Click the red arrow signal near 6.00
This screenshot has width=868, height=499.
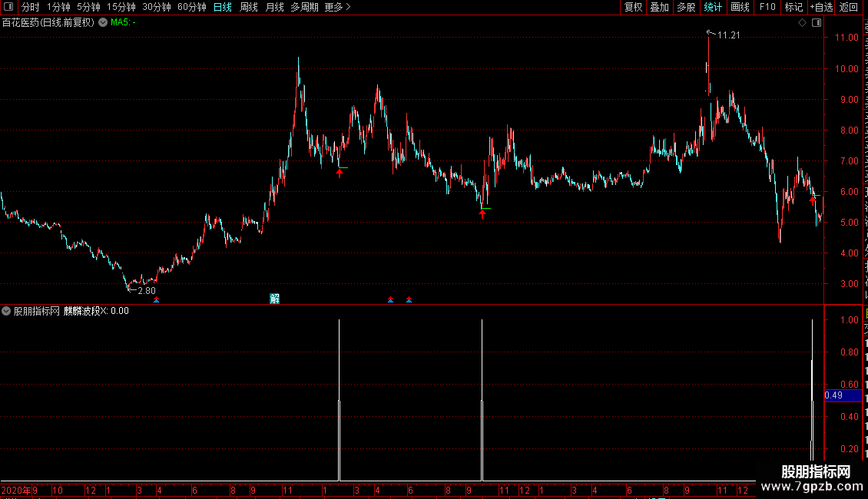pyautogui.click(x=813, y=201)
